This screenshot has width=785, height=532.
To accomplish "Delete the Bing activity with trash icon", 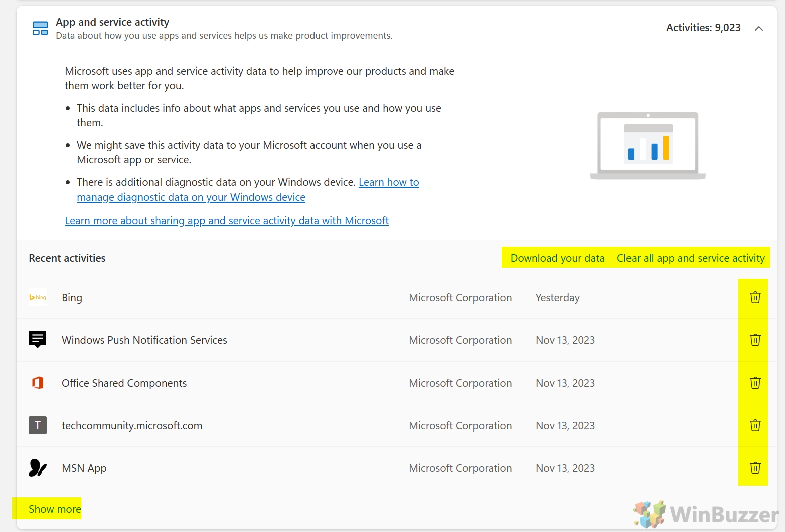I will pyautogui.click(x=755, y=297).
